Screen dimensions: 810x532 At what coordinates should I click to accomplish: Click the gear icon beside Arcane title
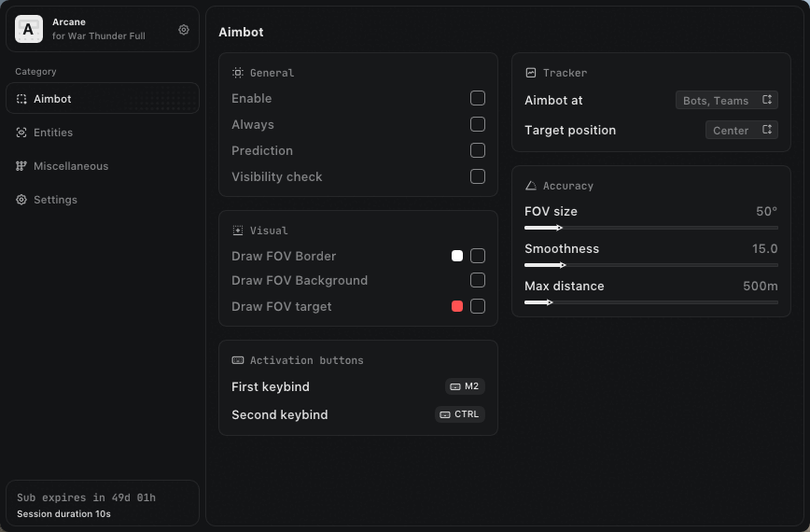click(x=184, y=30)
